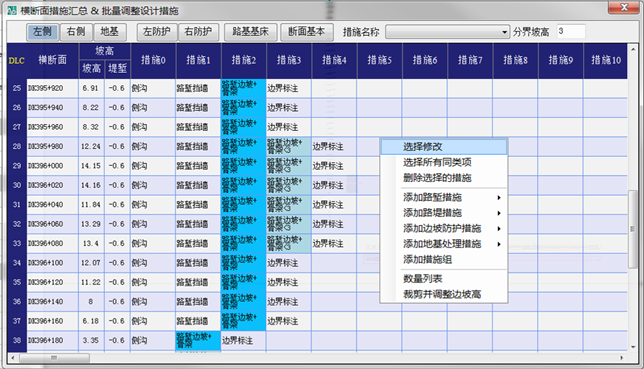Click the highlighted 措施3 cell in row 33
Image resolution: width=644 pixels, height=369 pixels.
click(289, 244)
